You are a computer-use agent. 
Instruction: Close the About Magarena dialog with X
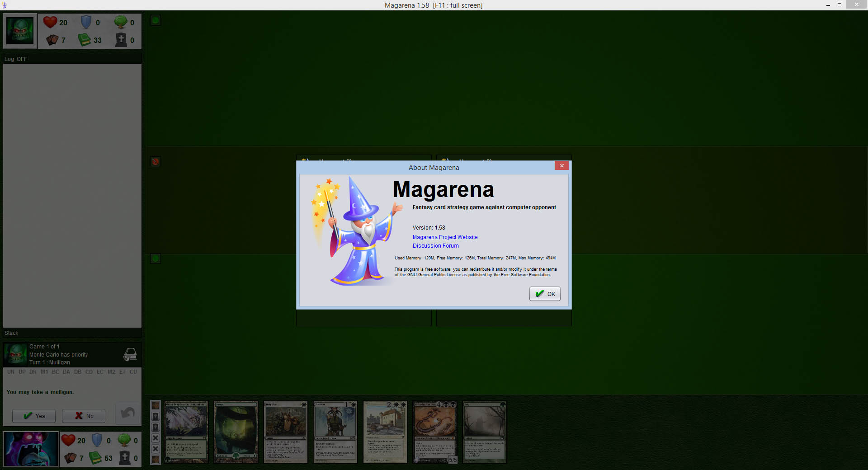pyautogui.click(x=561, y=166)
